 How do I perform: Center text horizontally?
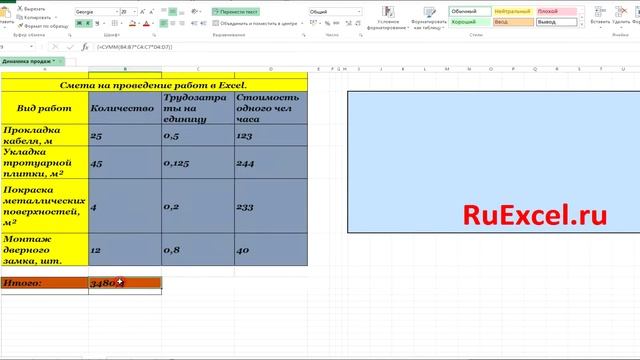click(x=173, y=23)
